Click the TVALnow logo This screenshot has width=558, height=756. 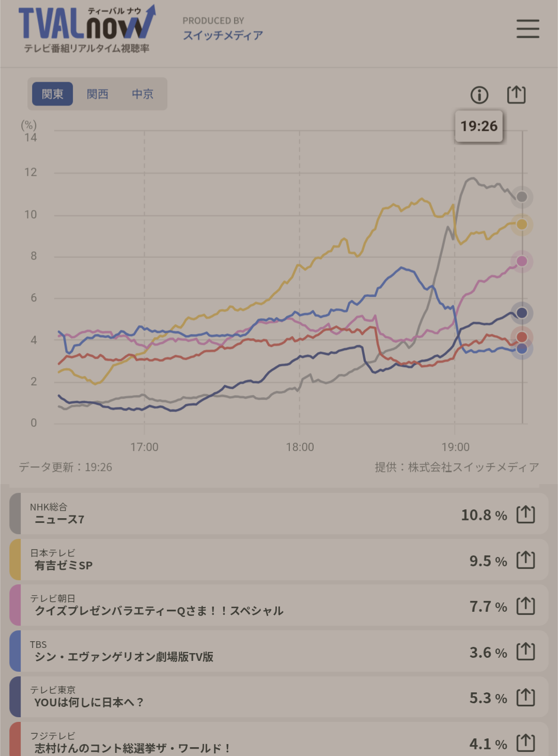[x=86, y=29]
